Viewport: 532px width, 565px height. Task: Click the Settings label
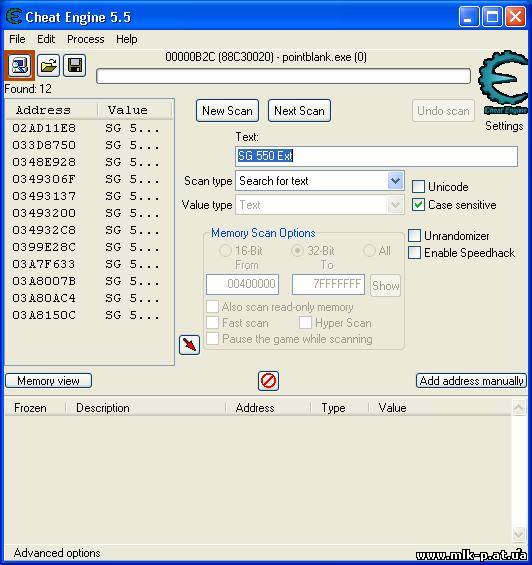click(x=504, y=126)
